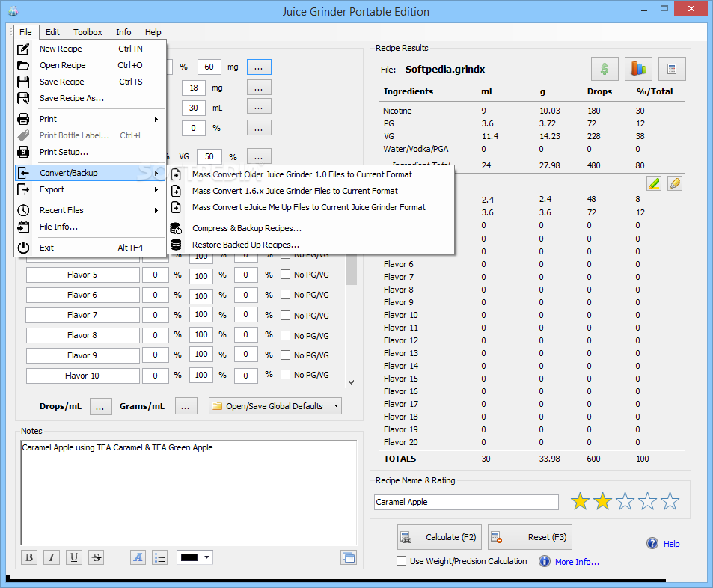This screenshot has width=713, height=588.
Task: Click the Exit power icon
Action: click(23, 248)
